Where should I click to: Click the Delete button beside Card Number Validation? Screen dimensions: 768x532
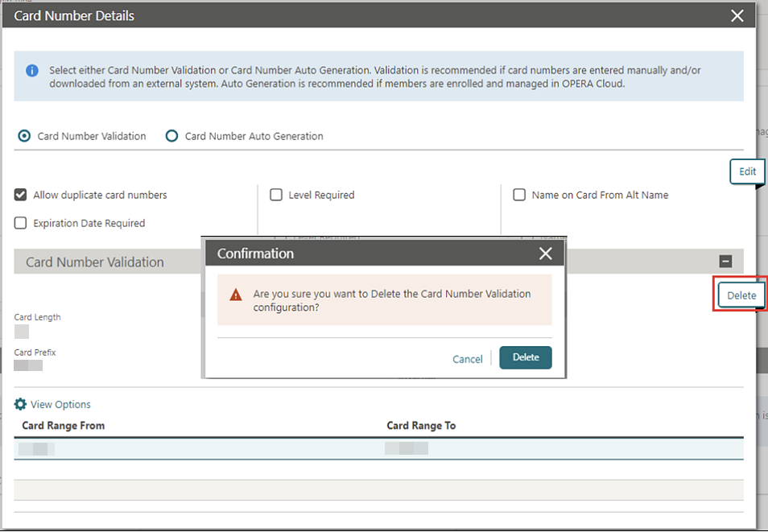741,295
